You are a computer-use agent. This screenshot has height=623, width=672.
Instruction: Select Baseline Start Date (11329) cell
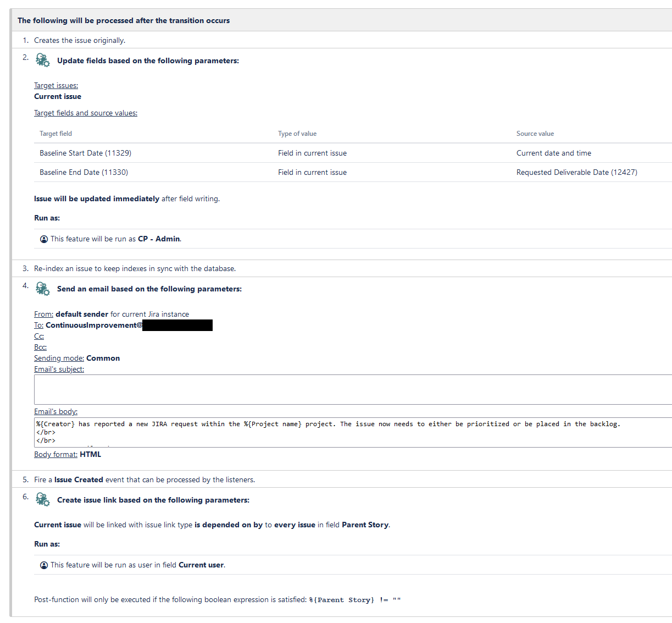(85, 153)
